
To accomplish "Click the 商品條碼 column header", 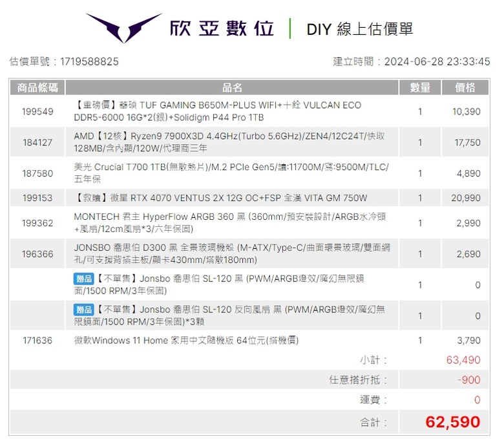I will [x=37, y=87].
